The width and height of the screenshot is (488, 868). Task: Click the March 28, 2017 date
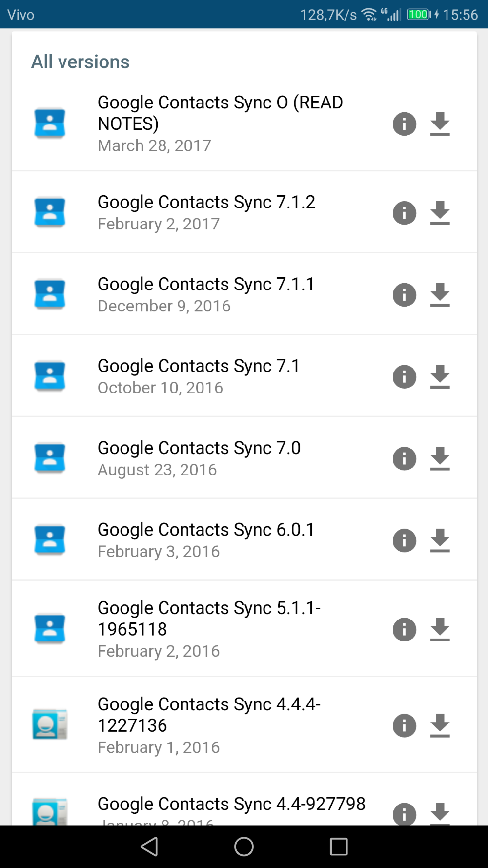[x=154, y=145]
